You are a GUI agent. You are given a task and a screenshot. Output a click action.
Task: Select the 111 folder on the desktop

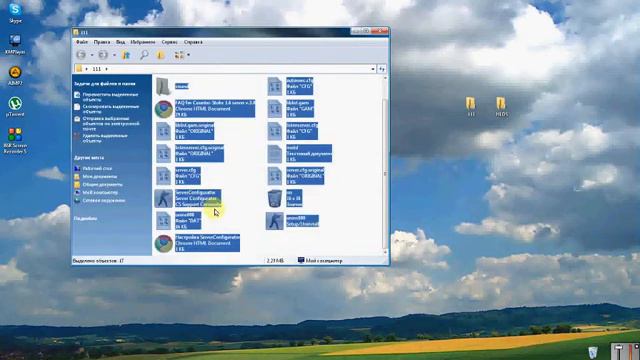point(471,107)
